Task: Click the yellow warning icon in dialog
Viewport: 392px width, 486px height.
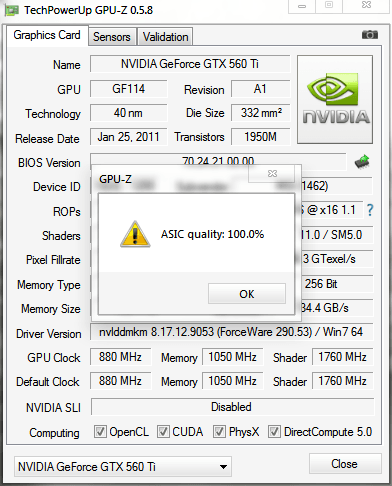Action: (x=135, y=234)
